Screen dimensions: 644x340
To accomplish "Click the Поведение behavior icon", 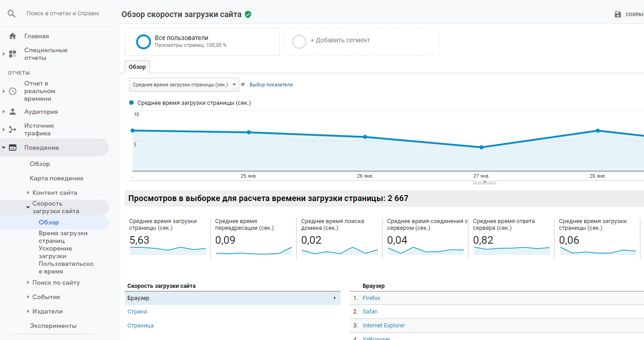I will click(x=13, y=148).
